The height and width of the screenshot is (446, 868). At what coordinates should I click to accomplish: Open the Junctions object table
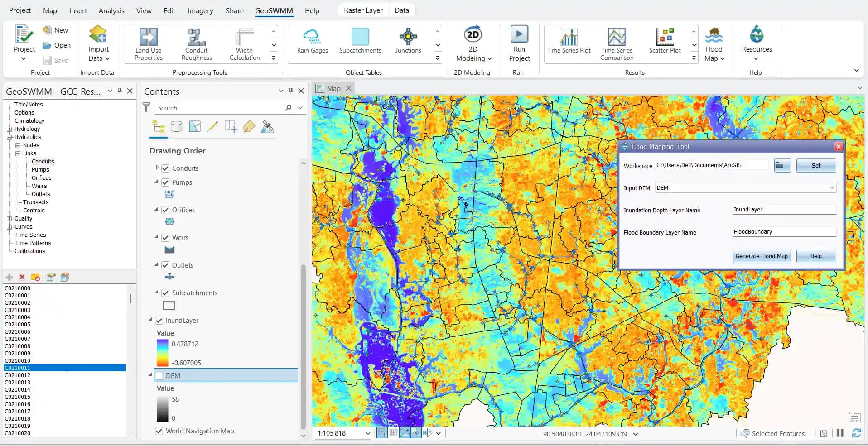pos(408,41)
